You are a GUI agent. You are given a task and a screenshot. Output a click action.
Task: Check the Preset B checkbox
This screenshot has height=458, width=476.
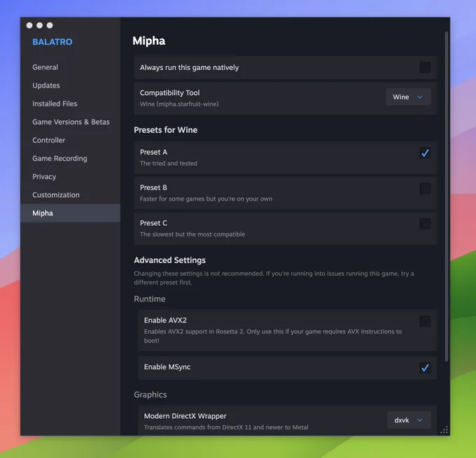point(425,188)
